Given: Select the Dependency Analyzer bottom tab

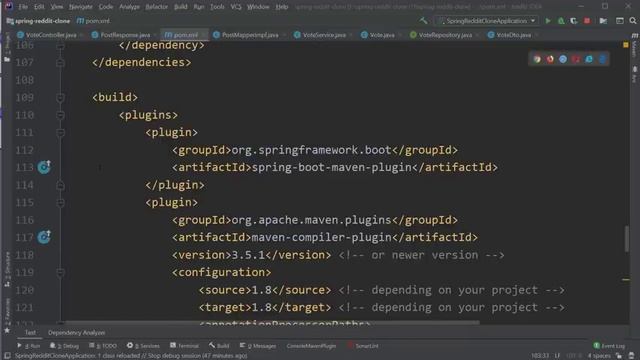Looking at the screenshot, I should 76,333.
